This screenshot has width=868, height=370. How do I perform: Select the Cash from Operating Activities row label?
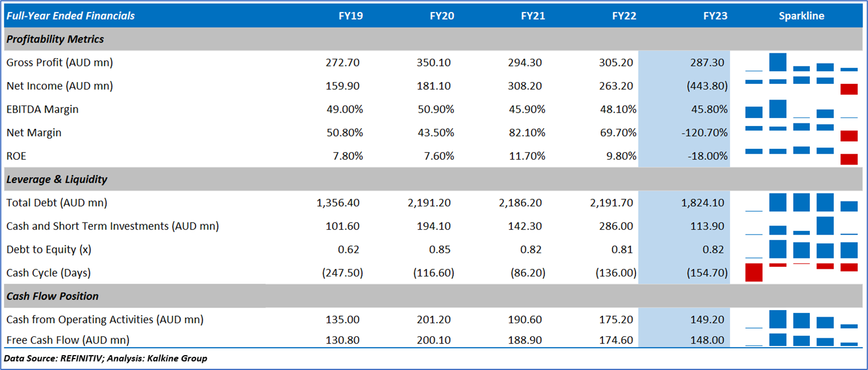tap(105, 320)
